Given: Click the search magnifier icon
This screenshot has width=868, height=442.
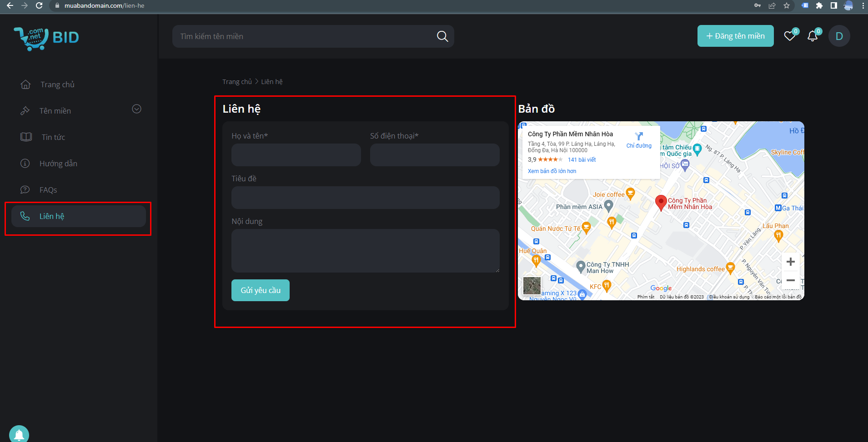Looking at the screenshot, I should click(x=442, y=36).
